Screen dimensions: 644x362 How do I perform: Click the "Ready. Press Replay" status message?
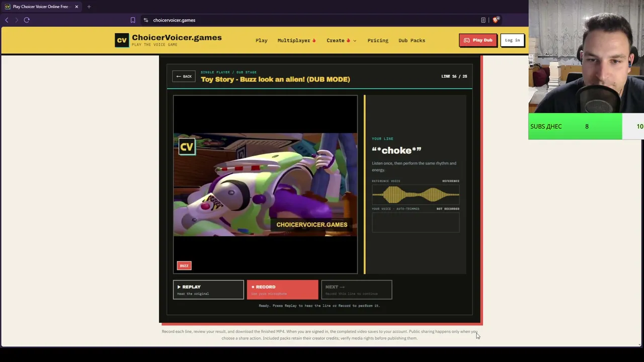click(x=319, y=306)
